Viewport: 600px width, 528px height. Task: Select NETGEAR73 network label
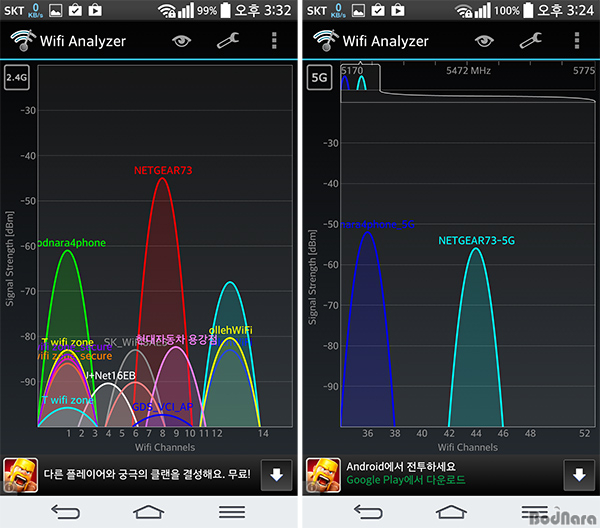[x=163, y=170]
